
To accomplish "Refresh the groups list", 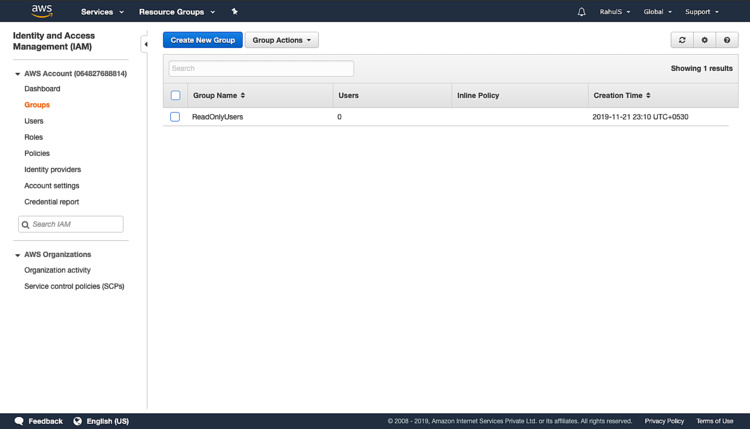I will pyautogui.click(x=682, y=40).
